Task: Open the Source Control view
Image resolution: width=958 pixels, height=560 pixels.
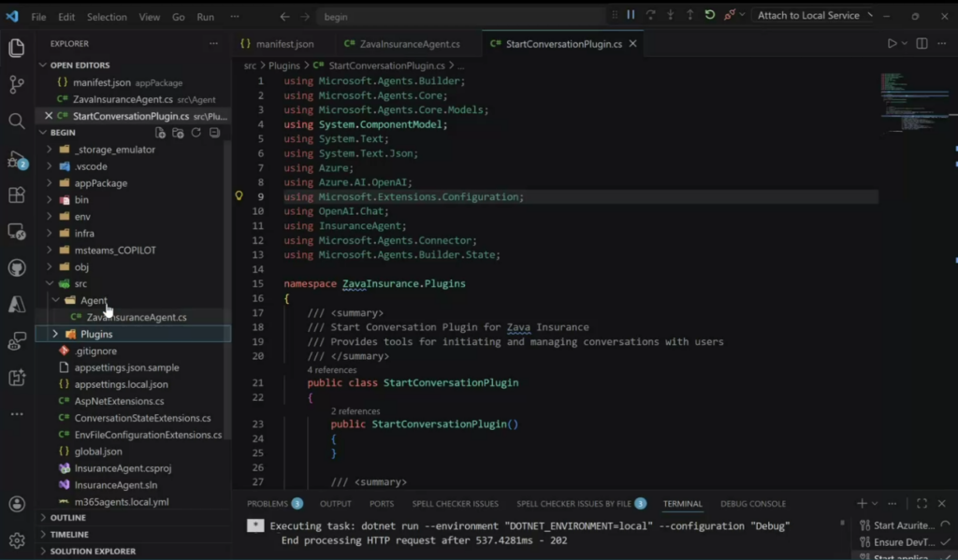Action: click(16, 84)
